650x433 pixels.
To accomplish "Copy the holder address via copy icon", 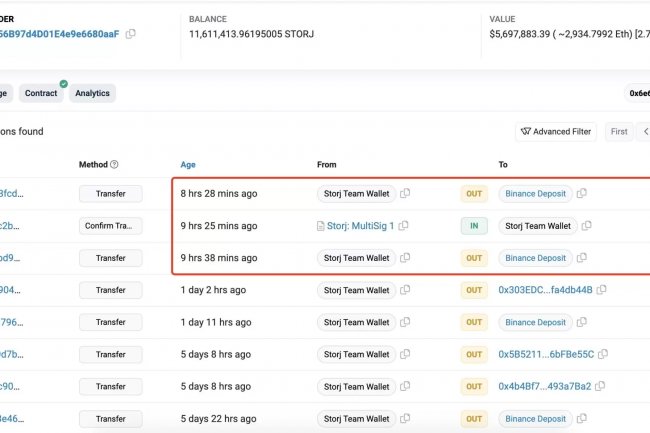I will coord(131,34).
